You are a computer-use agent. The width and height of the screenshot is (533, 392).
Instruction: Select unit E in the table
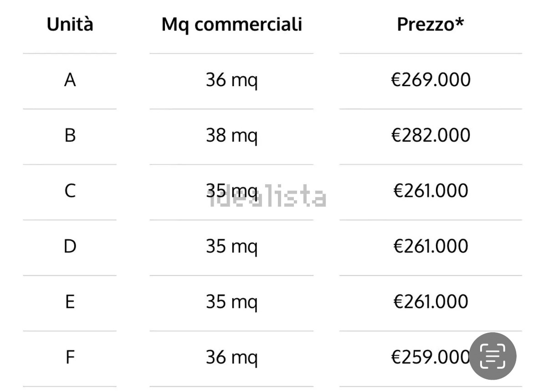coord(70,302)
